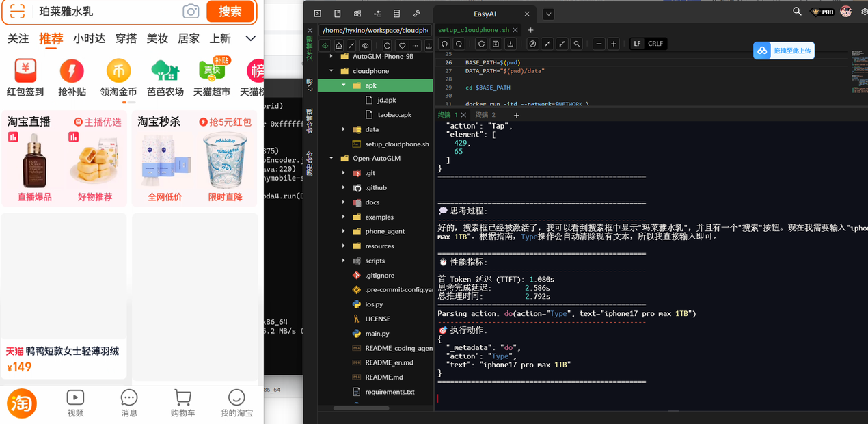Open main.py in the file tree

coord(377,334)
